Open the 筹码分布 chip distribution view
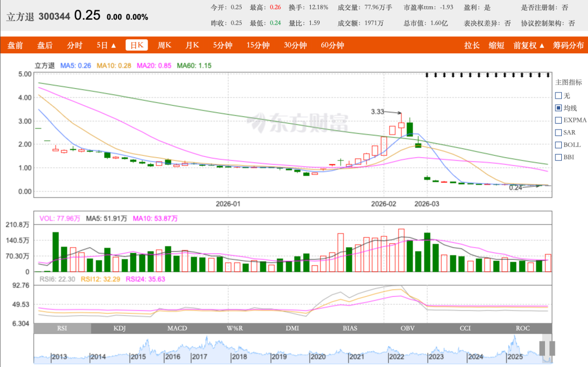The height and width of the screenshot is (367, 588). click(568, 46)
